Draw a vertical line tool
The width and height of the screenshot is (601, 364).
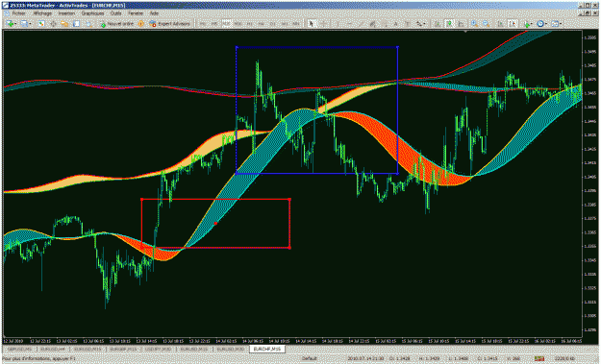coord(338,24)
